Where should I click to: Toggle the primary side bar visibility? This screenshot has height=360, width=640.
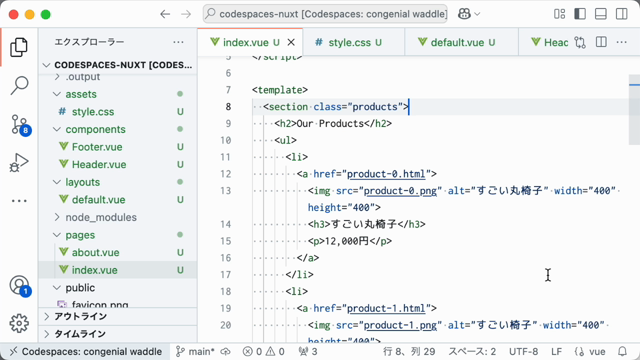pyautogui.click(x=580, y=14)
